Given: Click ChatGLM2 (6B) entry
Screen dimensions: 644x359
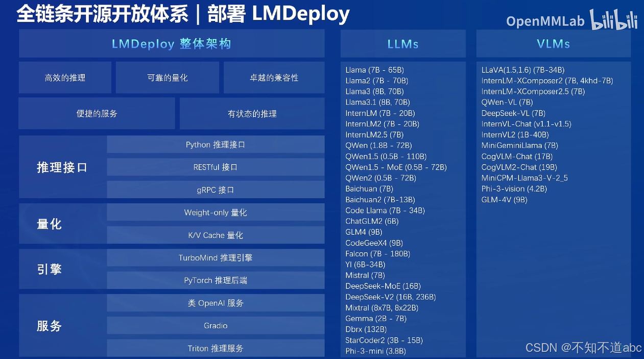Looking at the screenshot, I should (372, 221).
